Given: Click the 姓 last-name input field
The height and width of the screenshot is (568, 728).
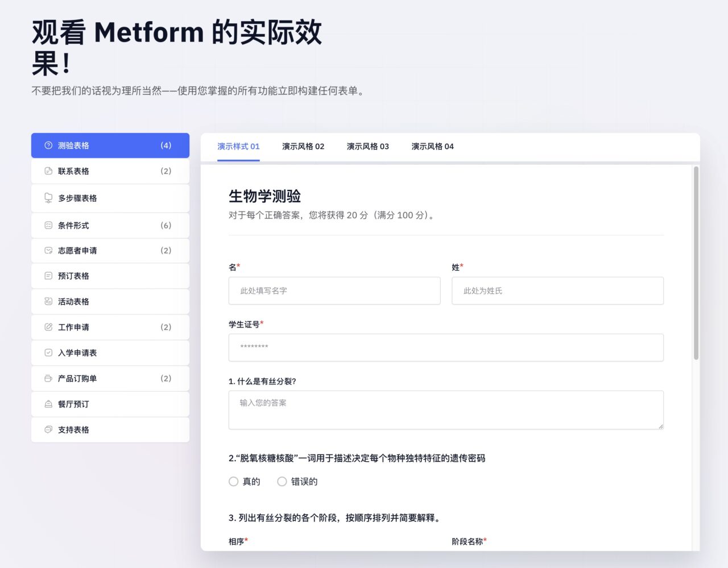Looking at the screenshot, I should tap(558, 291).
